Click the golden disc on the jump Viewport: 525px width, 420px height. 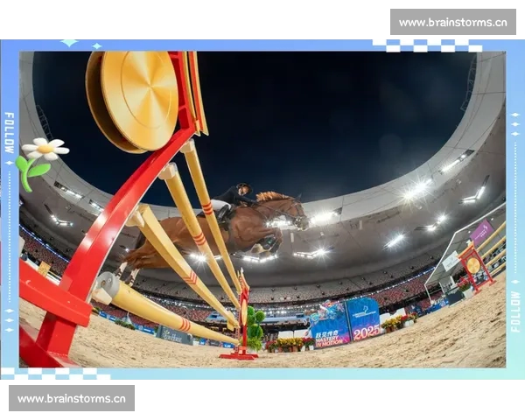click(138, 98)
